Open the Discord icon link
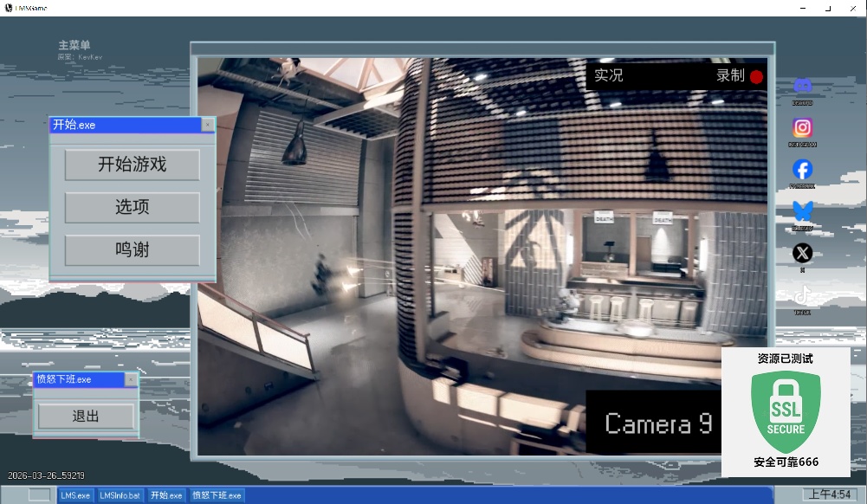Image resolution: width=867 pixels, height=504 pixels. pyautogui.click(x=802, y=85)
